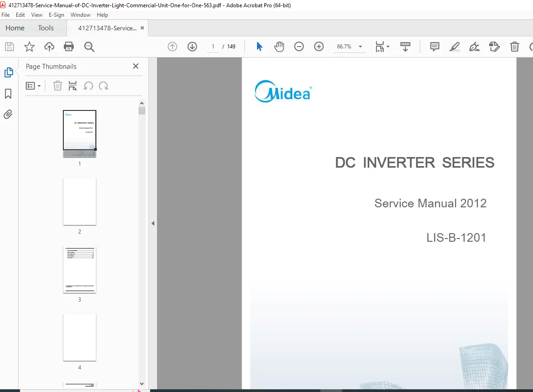Open the zoom level 66.7% dropdown
The image size is (533, 392).
coord(360,47)
